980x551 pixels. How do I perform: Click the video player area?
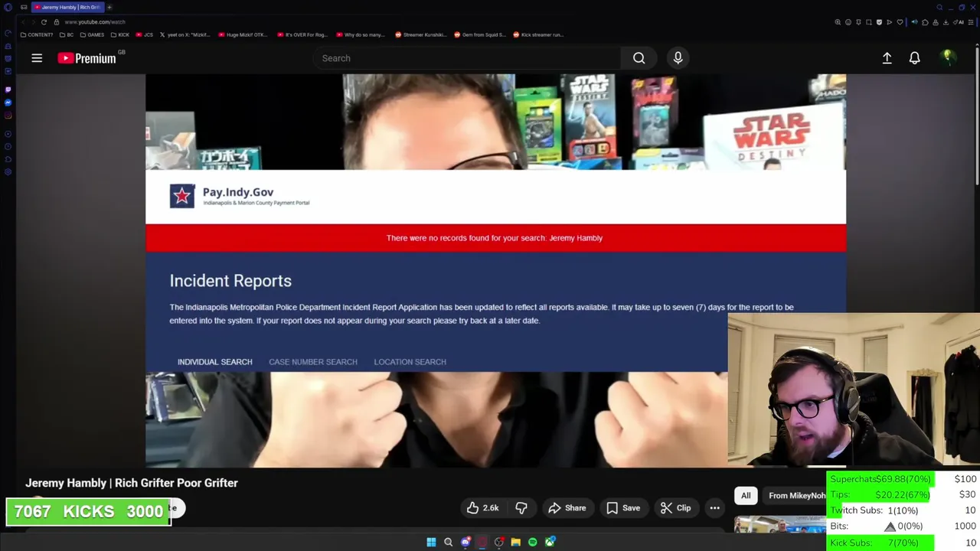pyautogui.click(x=495, y=270)
